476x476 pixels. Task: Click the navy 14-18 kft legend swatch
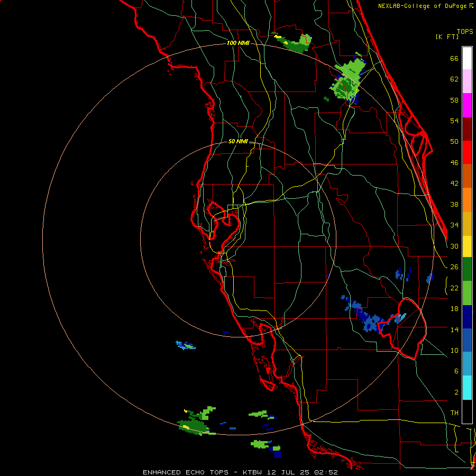coord(467,317)
